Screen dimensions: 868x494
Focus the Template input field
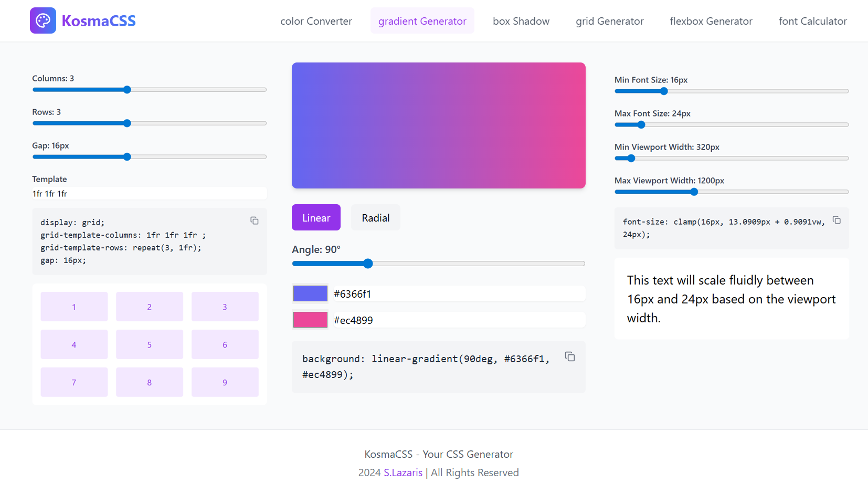tap(150, 194)
